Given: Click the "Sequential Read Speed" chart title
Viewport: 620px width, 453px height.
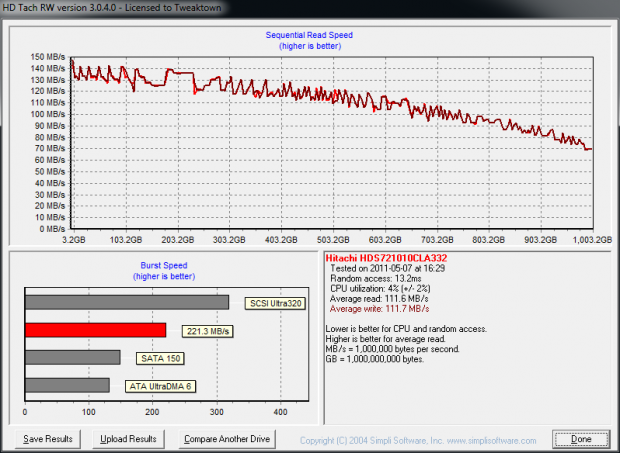Looking at the screenshot, I should [x=309, y=35].
